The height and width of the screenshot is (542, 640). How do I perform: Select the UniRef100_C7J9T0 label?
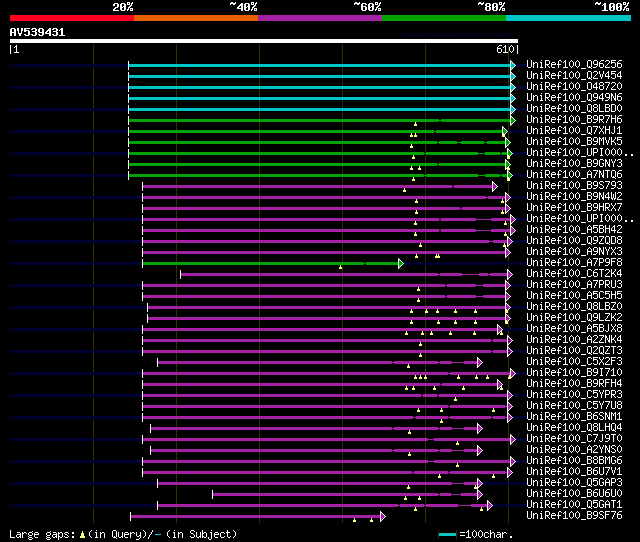point(574,439)
